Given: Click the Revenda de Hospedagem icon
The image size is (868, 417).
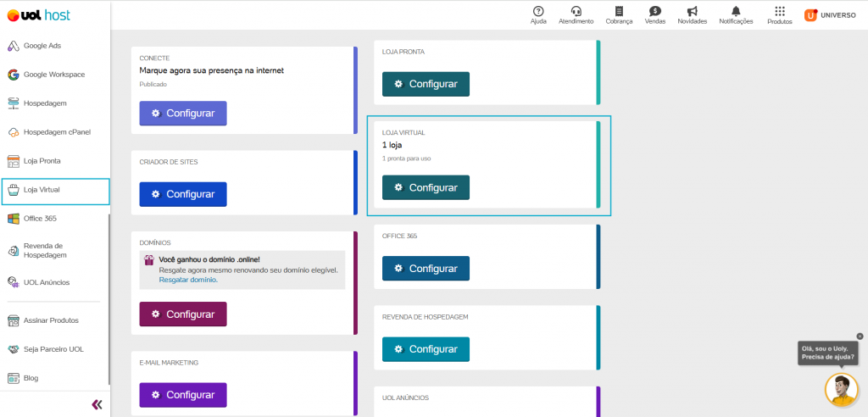Looking at the screenshot, I should [14, 251].
